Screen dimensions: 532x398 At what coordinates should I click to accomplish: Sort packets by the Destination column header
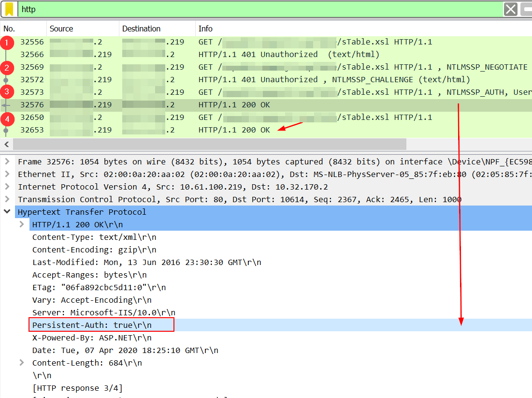[141, 29]
